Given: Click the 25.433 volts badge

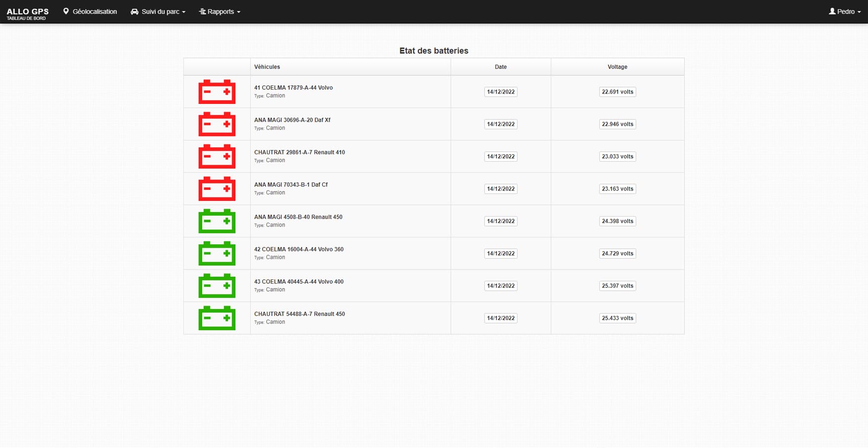Looking at the screenshot, I should pos(617,318).
